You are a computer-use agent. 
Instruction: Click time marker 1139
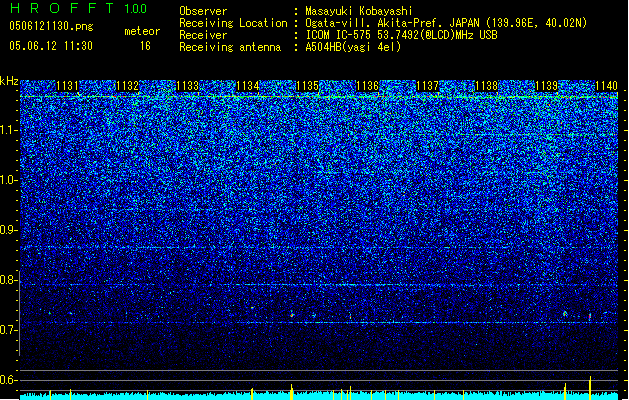[547, 85]
